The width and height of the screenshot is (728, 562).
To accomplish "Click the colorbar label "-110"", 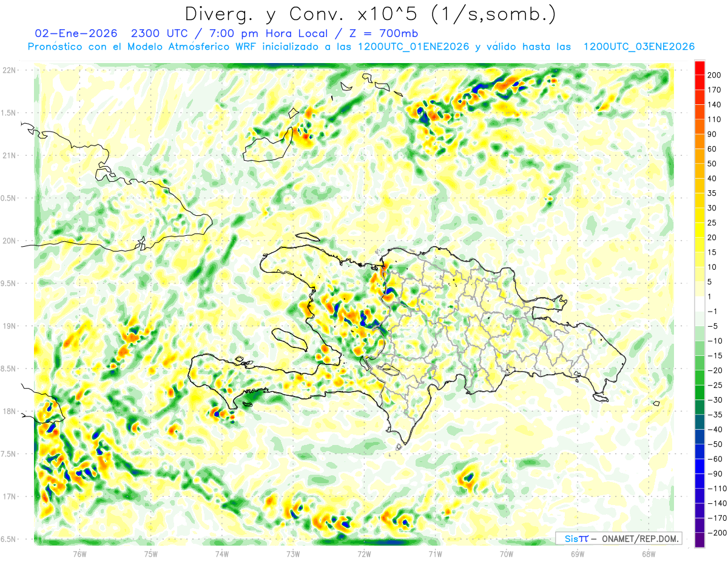I will tap(718, 489).
